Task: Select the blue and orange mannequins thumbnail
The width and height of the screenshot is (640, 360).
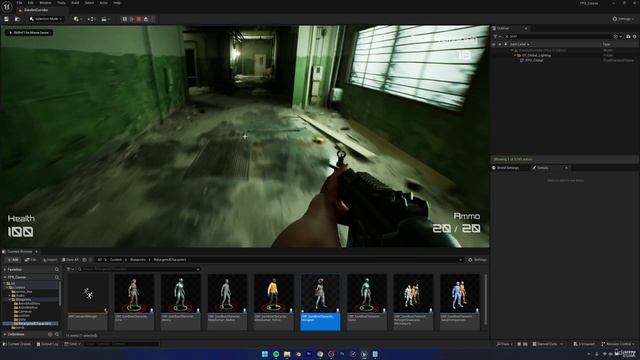Action: tap(460, 302)
